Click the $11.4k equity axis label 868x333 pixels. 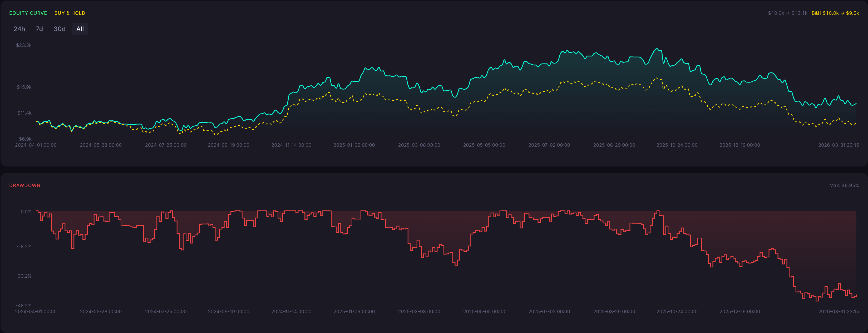coord(24,113)
